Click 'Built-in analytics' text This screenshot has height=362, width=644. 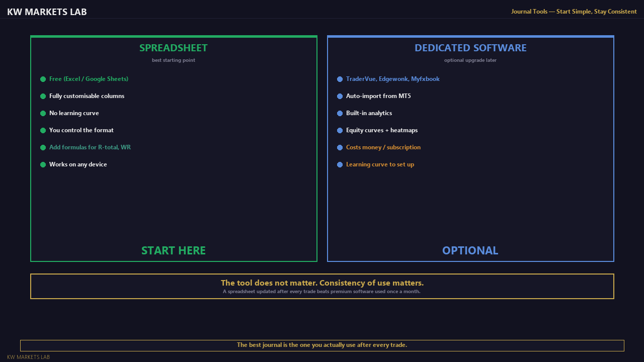point(369,113)
